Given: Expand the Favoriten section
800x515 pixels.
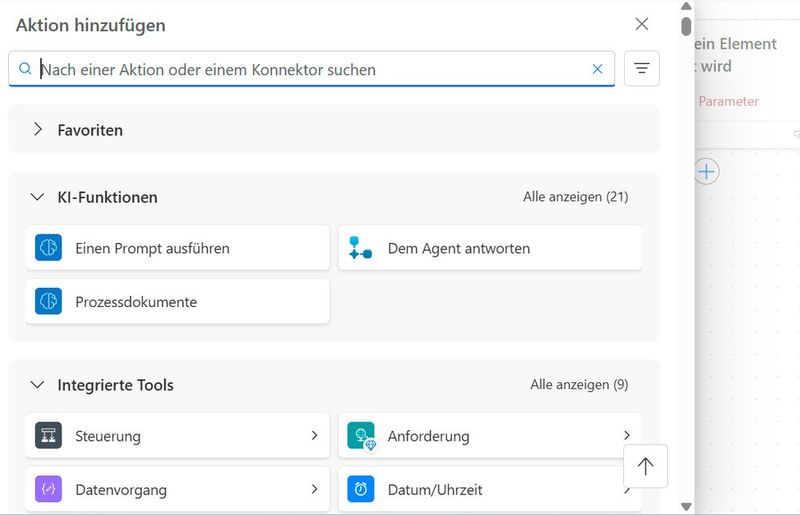Looking at the screenshot, I should coord(38,130).
